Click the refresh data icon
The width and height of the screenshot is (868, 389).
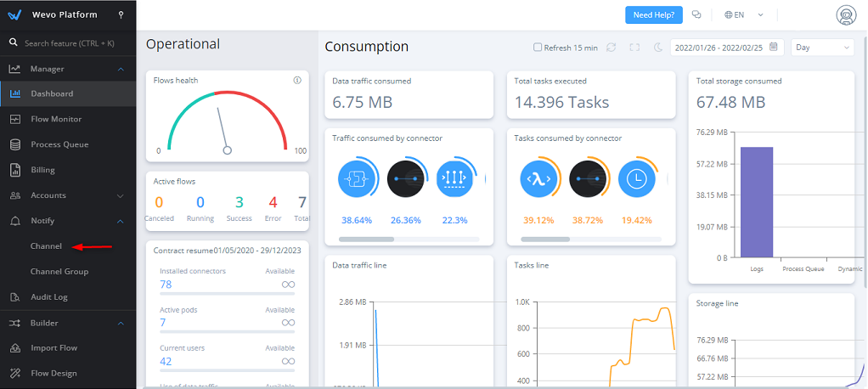611,48
